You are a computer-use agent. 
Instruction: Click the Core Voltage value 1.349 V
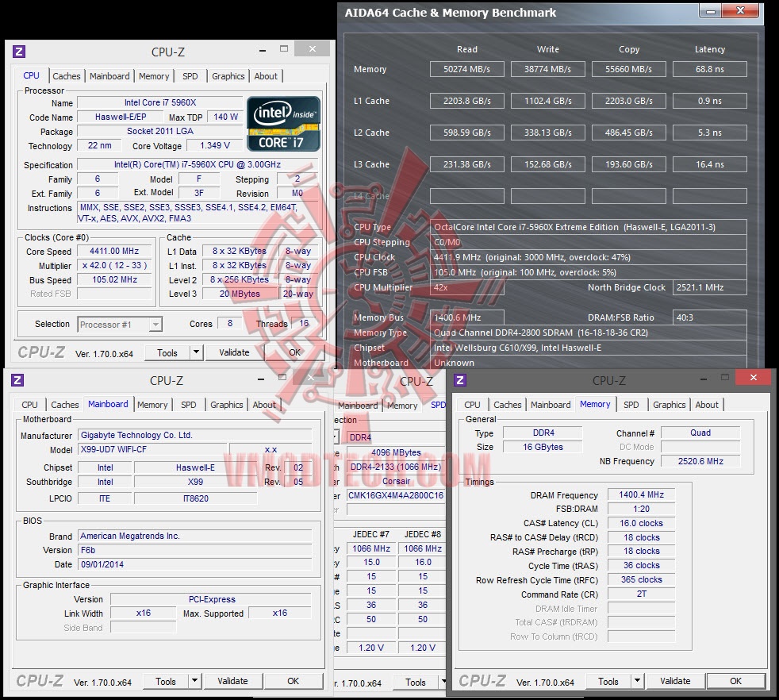(215, 145)
